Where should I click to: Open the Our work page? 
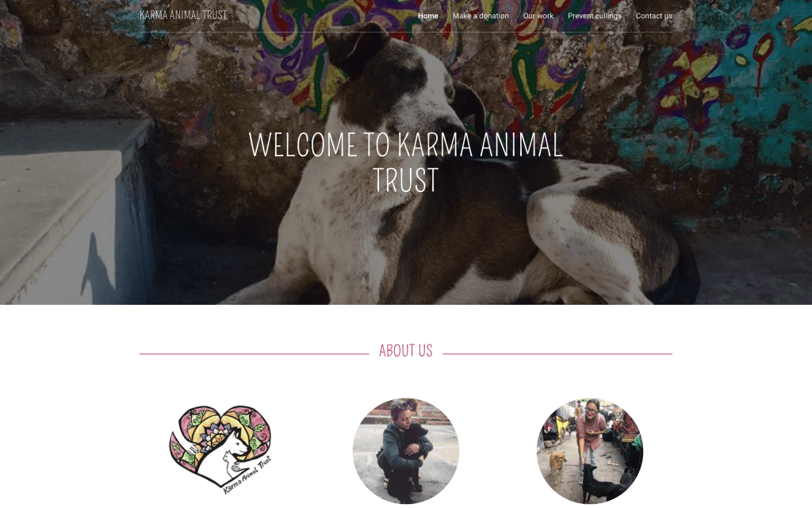point(538,16)
